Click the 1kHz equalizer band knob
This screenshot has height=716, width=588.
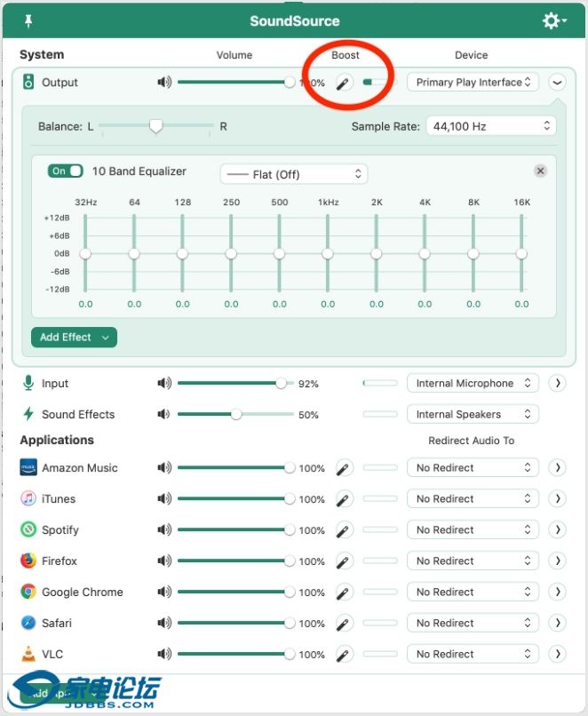(328, 254)
